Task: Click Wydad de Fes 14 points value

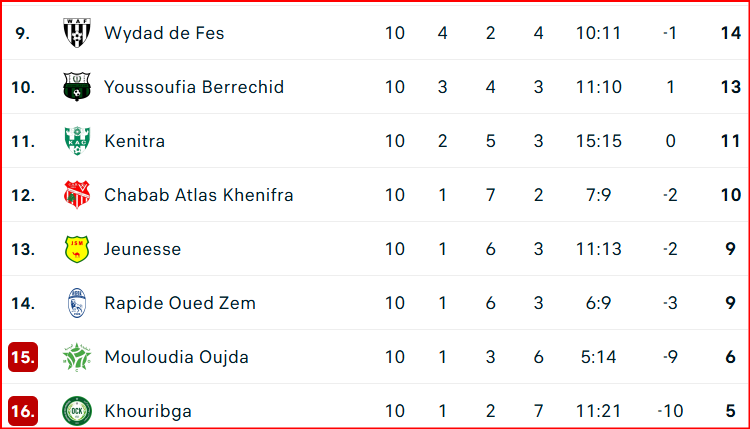Action: point(730,33)
